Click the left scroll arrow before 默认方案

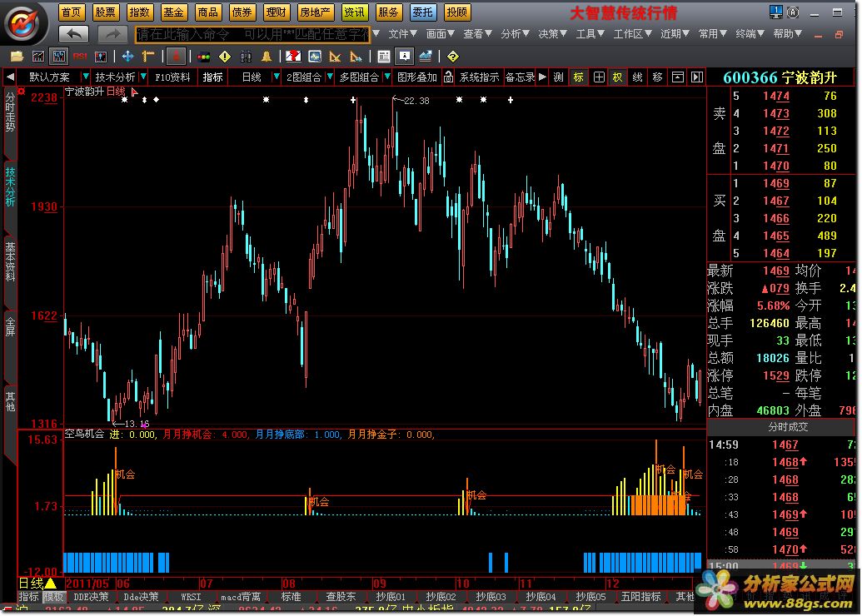(10, 77)
